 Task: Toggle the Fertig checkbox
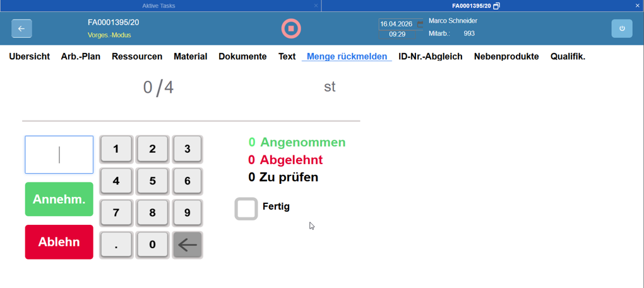click(246, 208)
